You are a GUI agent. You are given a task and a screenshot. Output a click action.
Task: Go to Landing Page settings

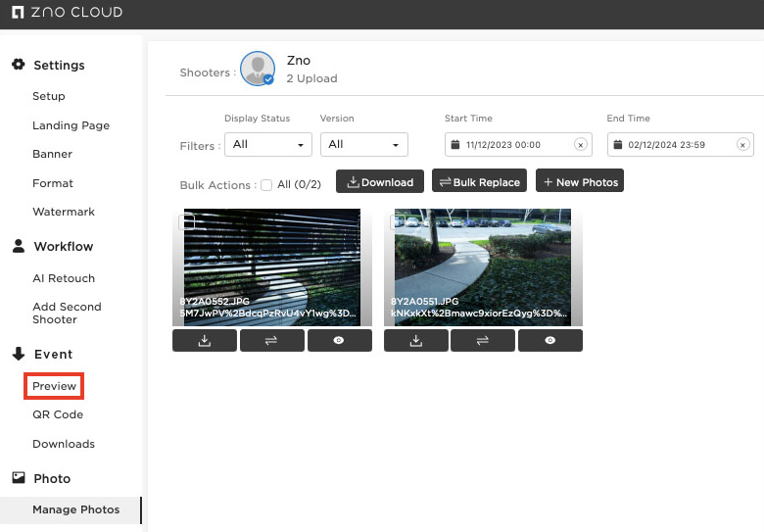pyautogui.click(x=72, y=125)
